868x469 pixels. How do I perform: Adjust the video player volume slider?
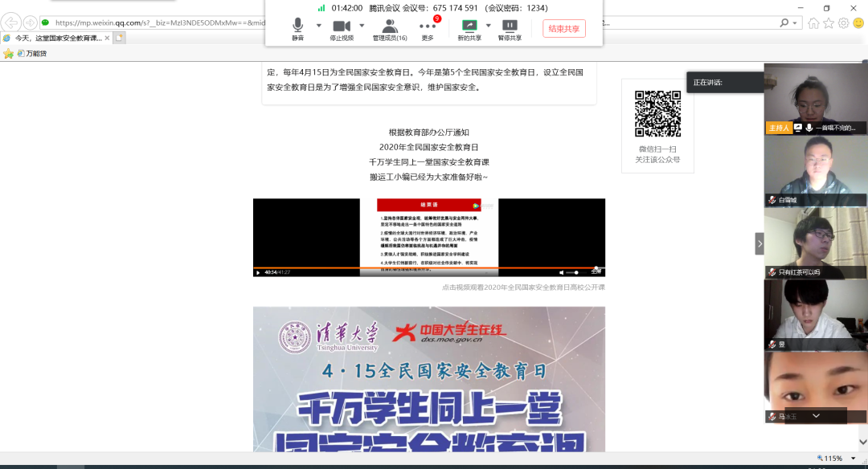[571, 272]
